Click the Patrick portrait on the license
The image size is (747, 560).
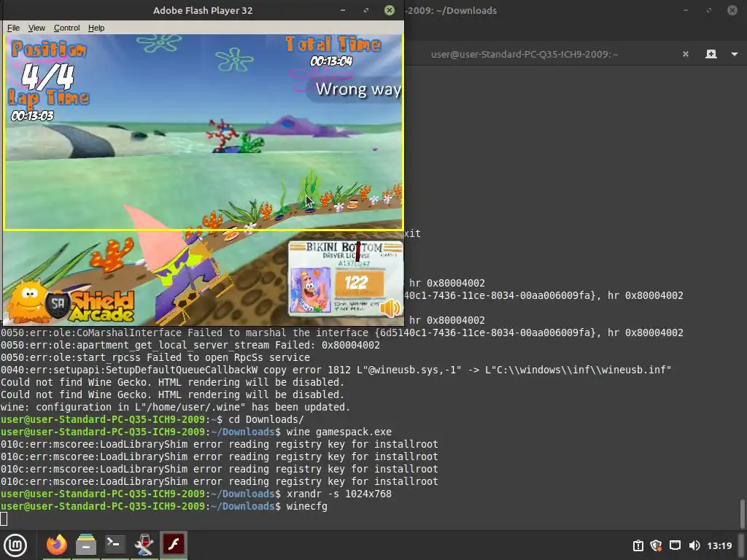(x=310, y=290)
